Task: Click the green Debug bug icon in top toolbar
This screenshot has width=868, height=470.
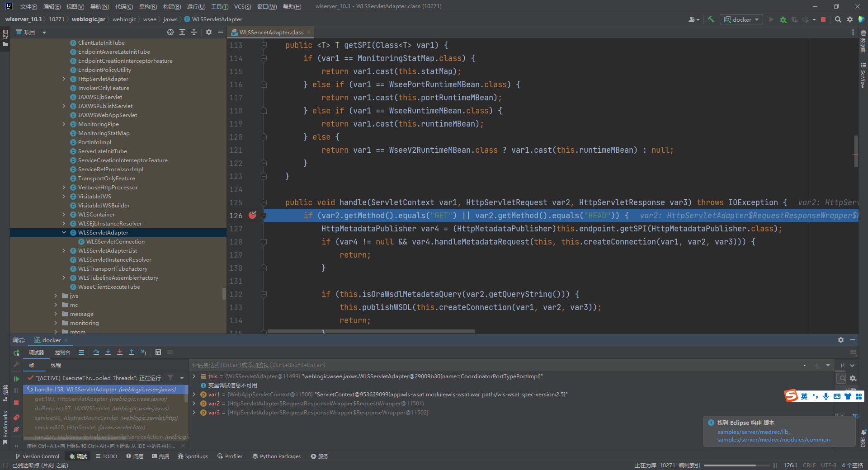Action: [x=783, y=19]
